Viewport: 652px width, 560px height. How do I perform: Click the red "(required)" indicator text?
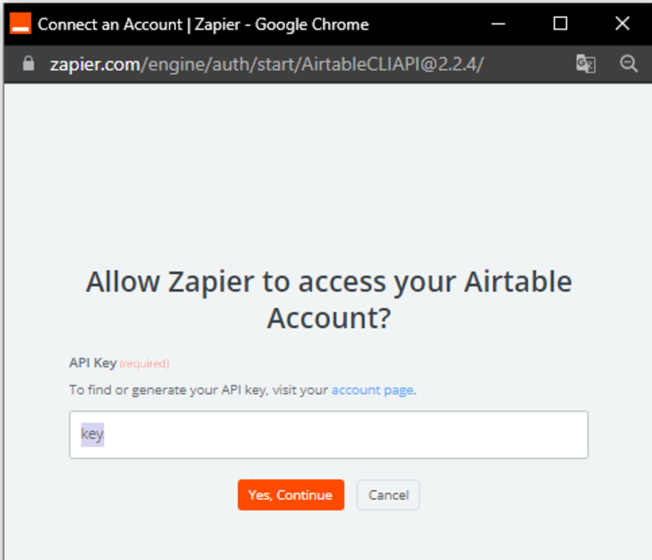(x=145, y=363)
